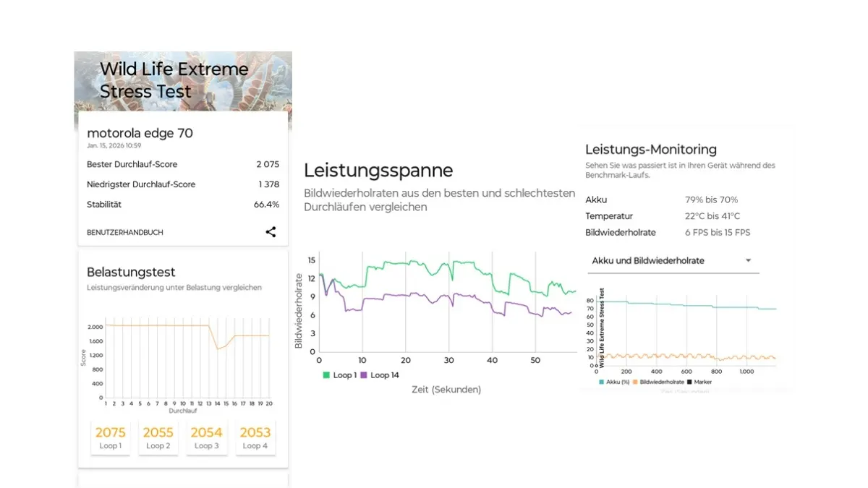Open the BENUTZERHANDBUCH link
868x488 pixels.
pyautogui.click(x=124, y=232)
